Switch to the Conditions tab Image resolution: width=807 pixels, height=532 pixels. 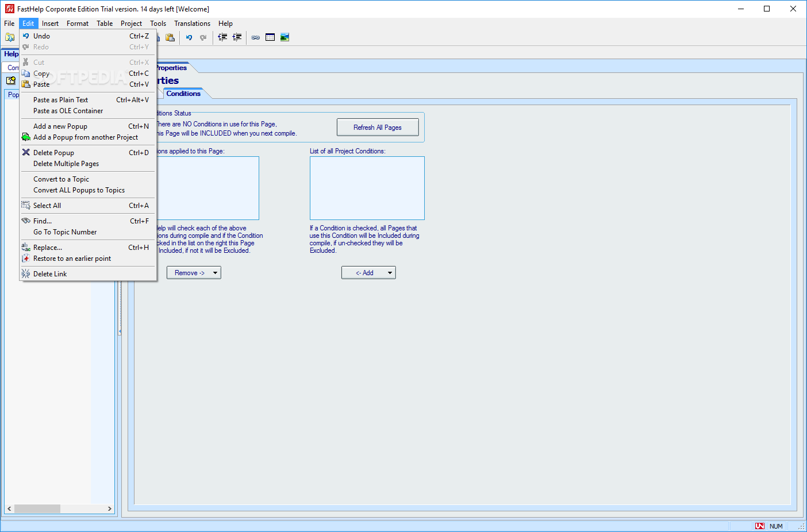tap(183, 94)
